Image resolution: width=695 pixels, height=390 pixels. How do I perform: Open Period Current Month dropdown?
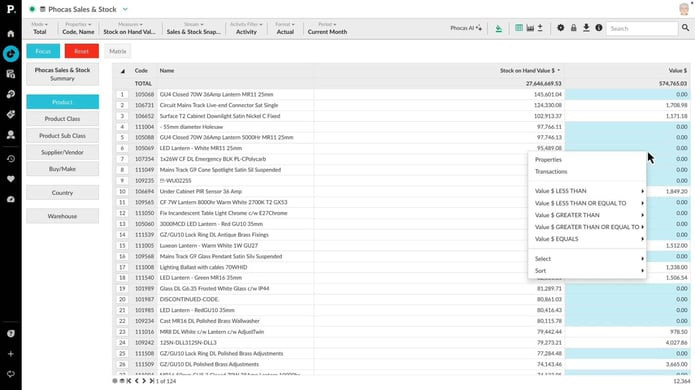coord(327,28)
